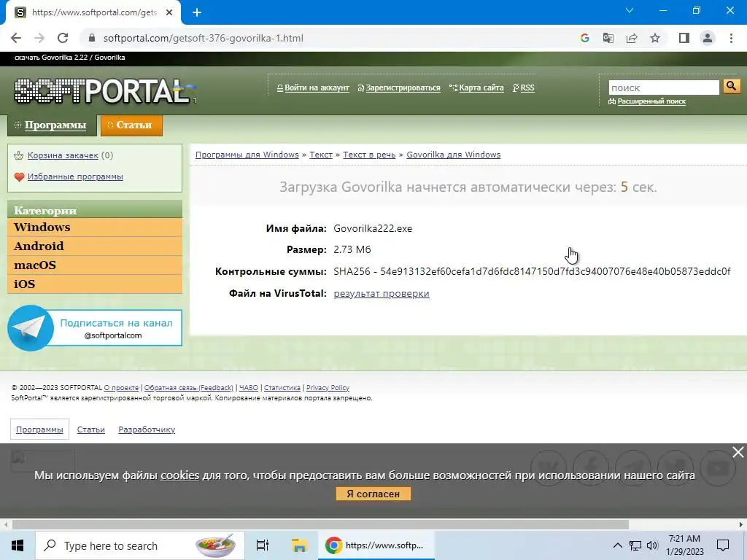Image resolution: width=747 pixels, height=560 pixels.
Task: Dismiss cookie banner with X
Action: tap(738, 452)
